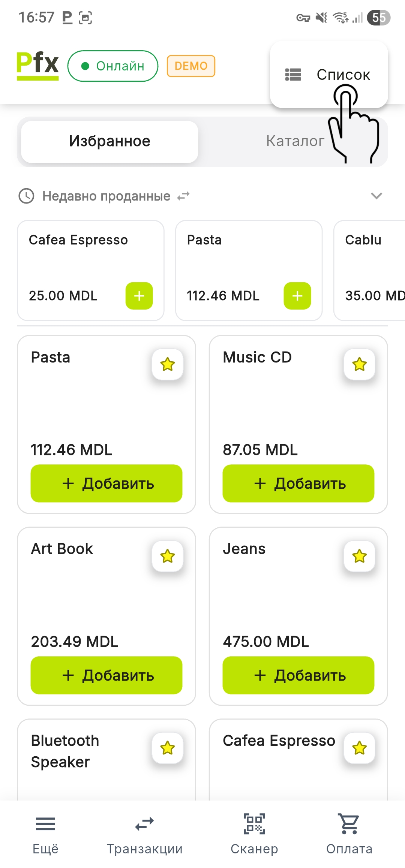This screenshot has width=405, height=868.
Task: Unfavorite Pasta using its star
Action: click(168, 364)
